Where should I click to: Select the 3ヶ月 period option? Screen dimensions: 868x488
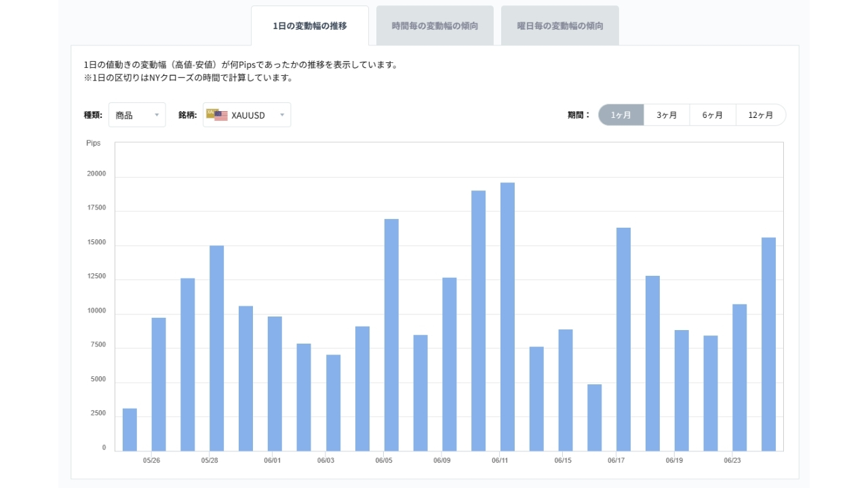coord(667,115)
